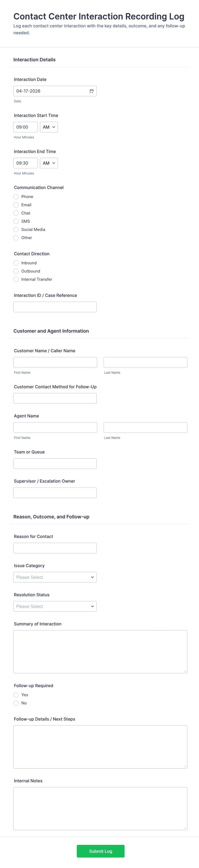This screenshot has height=868, width=199.
Task: Select Inbound contact direction
Action: point(16,263)
